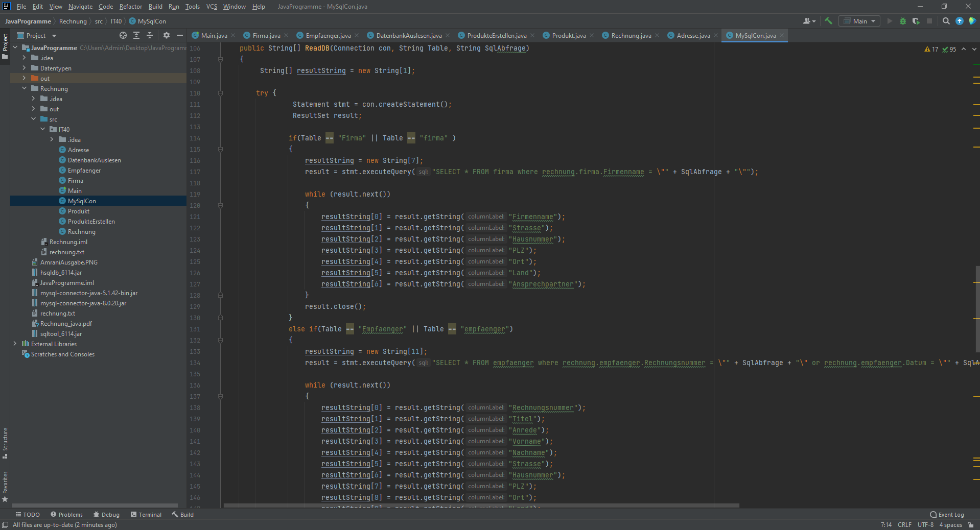Hide the Project tool window
Screen dimensions: 980x530
pos(180,35)
